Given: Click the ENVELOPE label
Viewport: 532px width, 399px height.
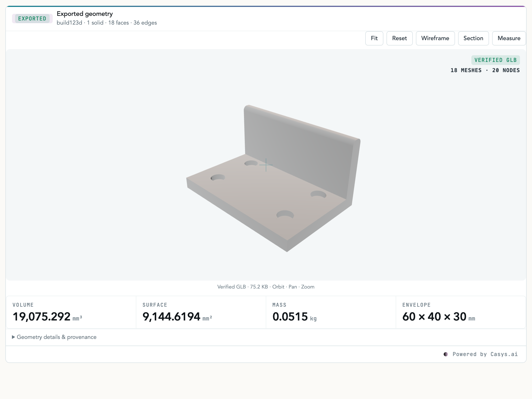Looking at the screenshot, I should pyautogui.click(x=416, y=305).
